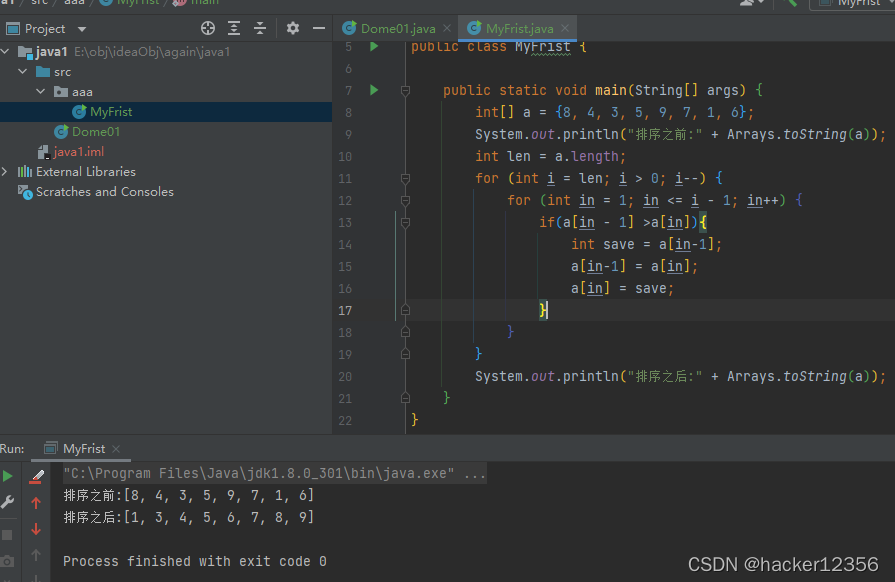Close the Dome01.java tab

pyautogui.click(x=447, y=28)
